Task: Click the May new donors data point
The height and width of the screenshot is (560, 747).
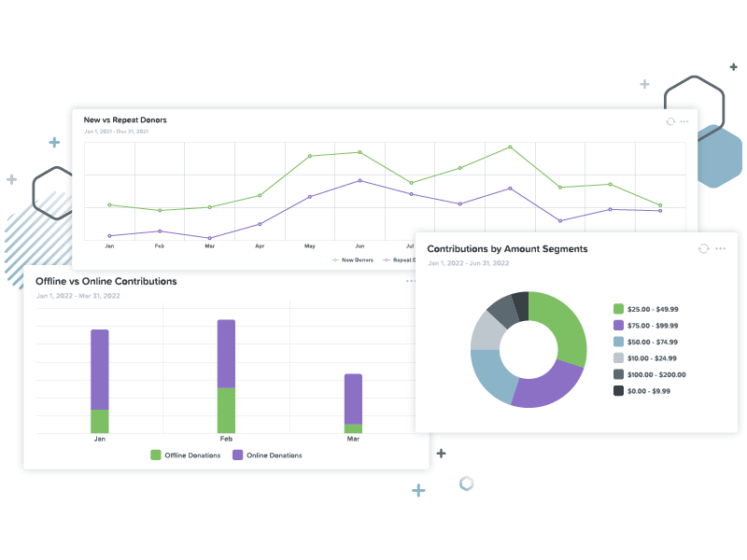Action: 310,156
